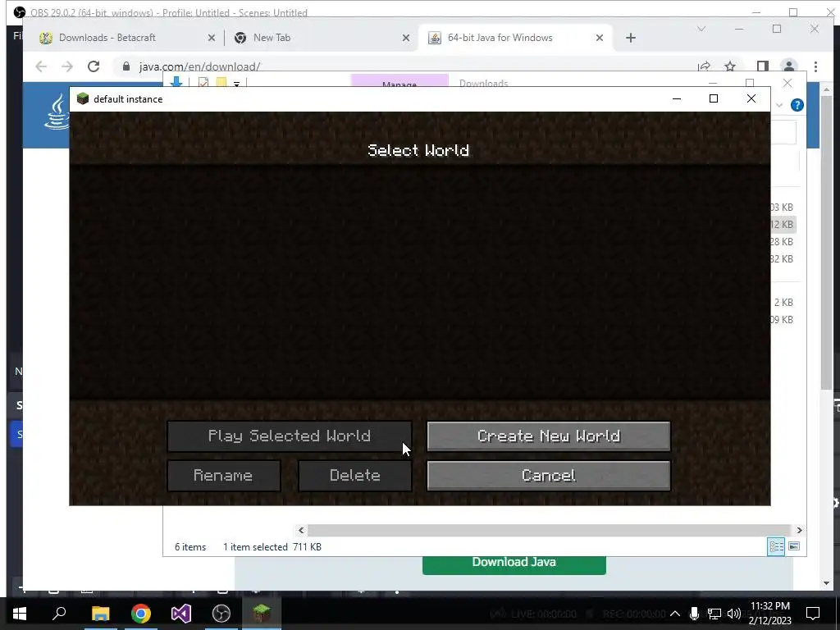Open Chrome profile avatar
This screenshot has height=630, width=840.
point(788,66)
